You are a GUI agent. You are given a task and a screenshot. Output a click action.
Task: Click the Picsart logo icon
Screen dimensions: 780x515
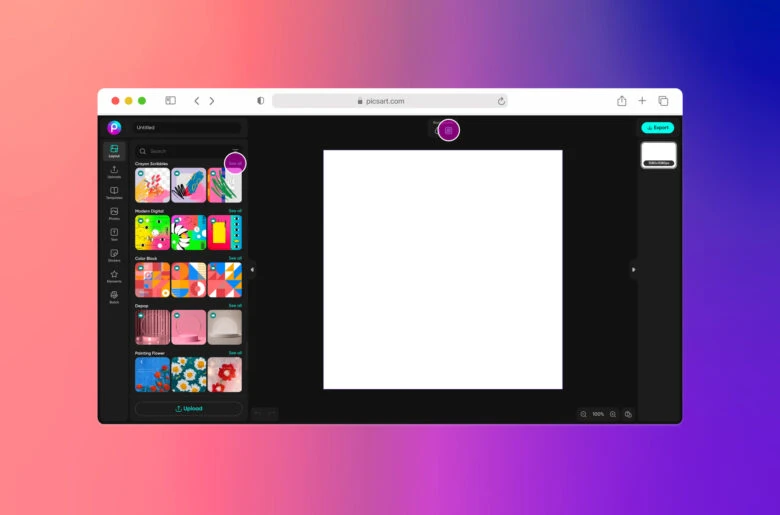114,128
